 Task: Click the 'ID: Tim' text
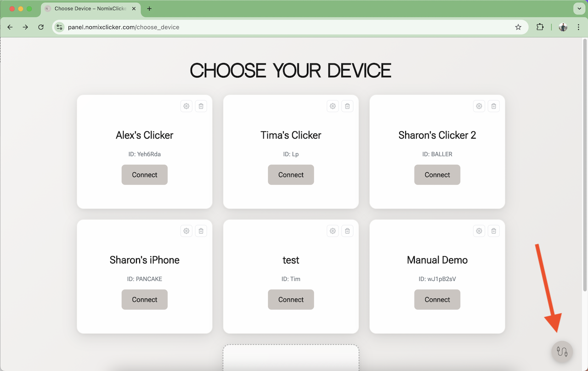click(291, 279)
